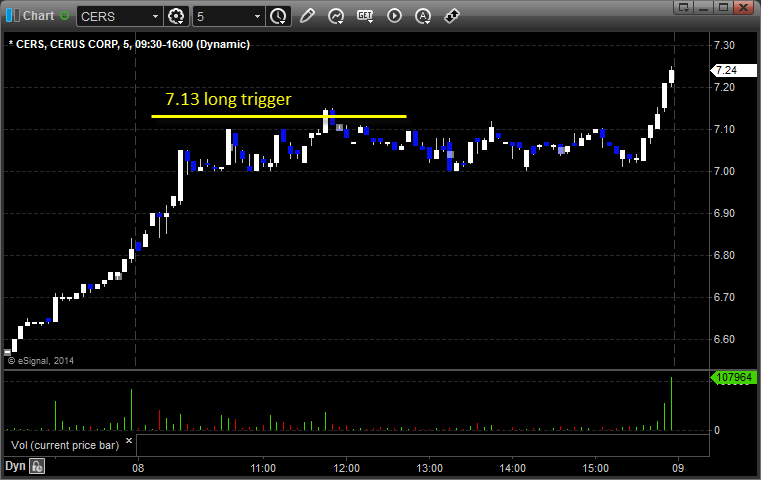Screen dimensions: 761x480
Task: Click the 7.10 price axis label
Action: coord(724,129)
